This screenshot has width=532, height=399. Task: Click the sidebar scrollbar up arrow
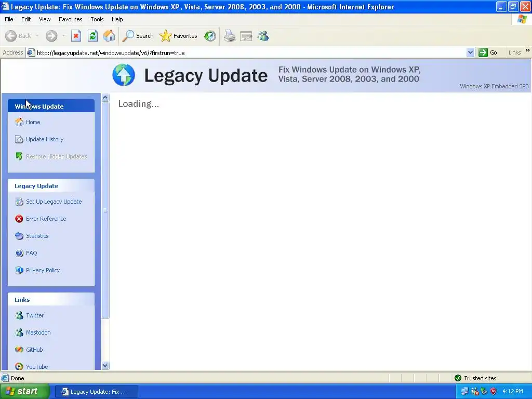[105, 97]
